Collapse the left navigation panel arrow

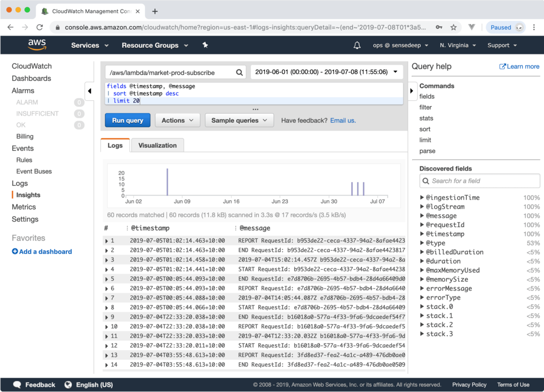[89, 91]
